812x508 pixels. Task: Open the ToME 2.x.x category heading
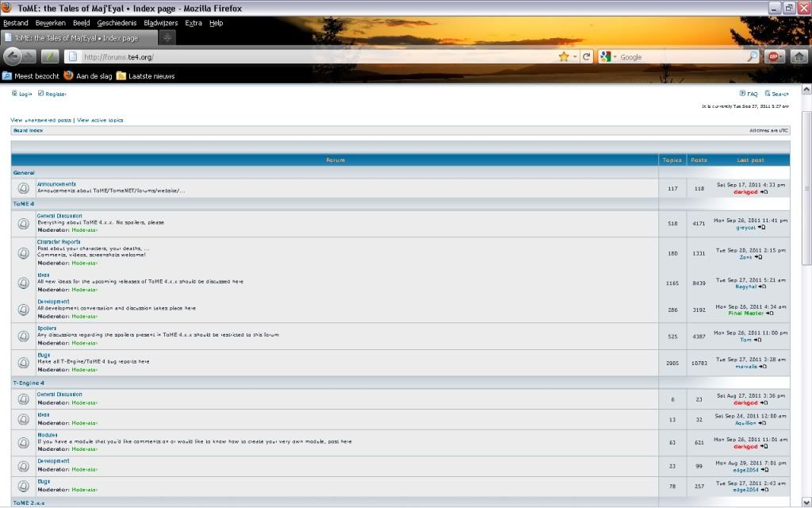[29, 502]
